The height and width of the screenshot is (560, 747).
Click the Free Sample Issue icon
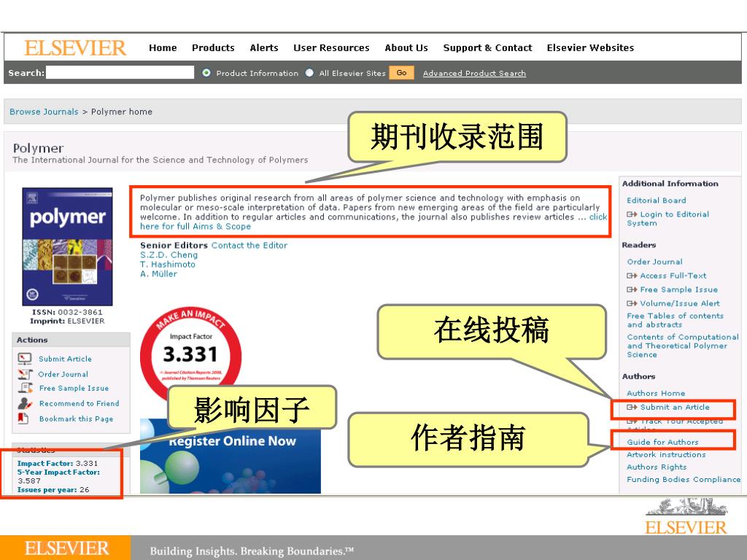26,388
